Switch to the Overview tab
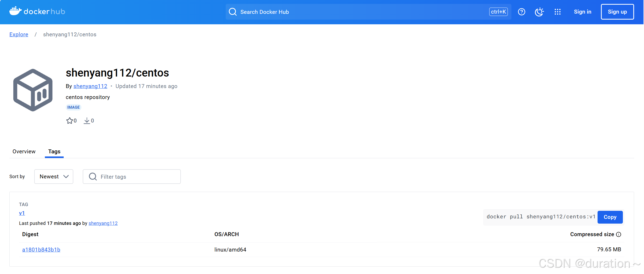 pos(24,151)
